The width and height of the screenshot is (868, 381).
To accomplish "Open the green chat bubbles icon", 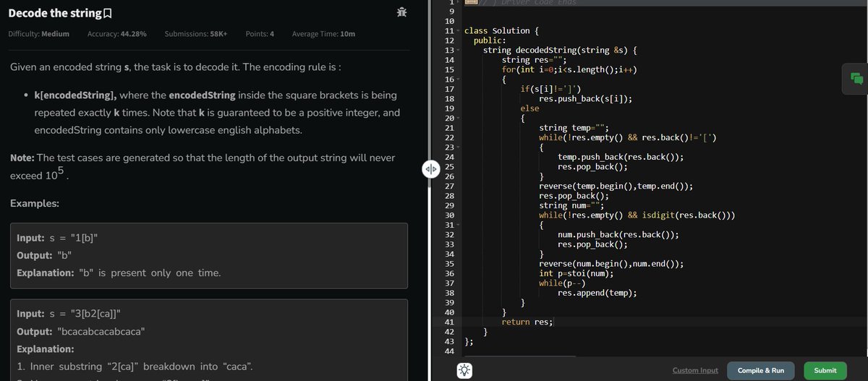I will (856, 78).
